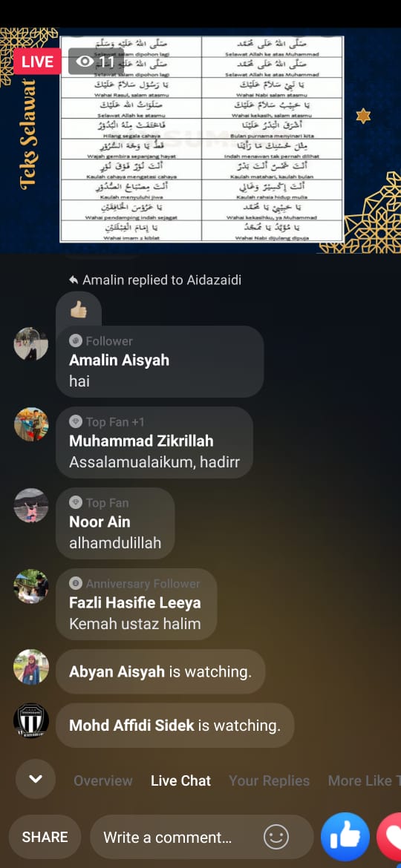Tap the LIVE badge indicator

pos(37,61)
